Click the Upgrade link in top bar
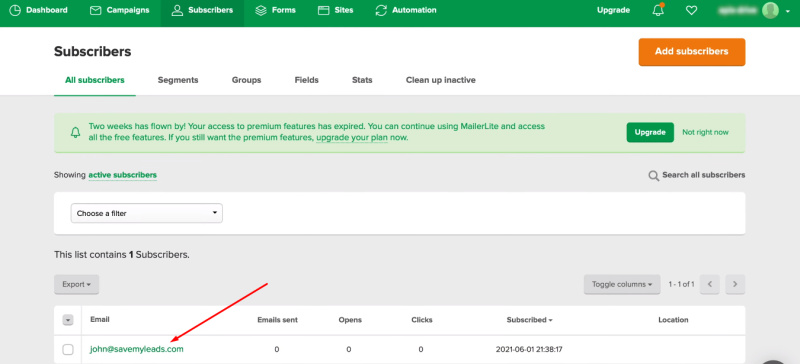Image resolution: width=800 pixels, height=364 pixels. (x=613, y=10)
